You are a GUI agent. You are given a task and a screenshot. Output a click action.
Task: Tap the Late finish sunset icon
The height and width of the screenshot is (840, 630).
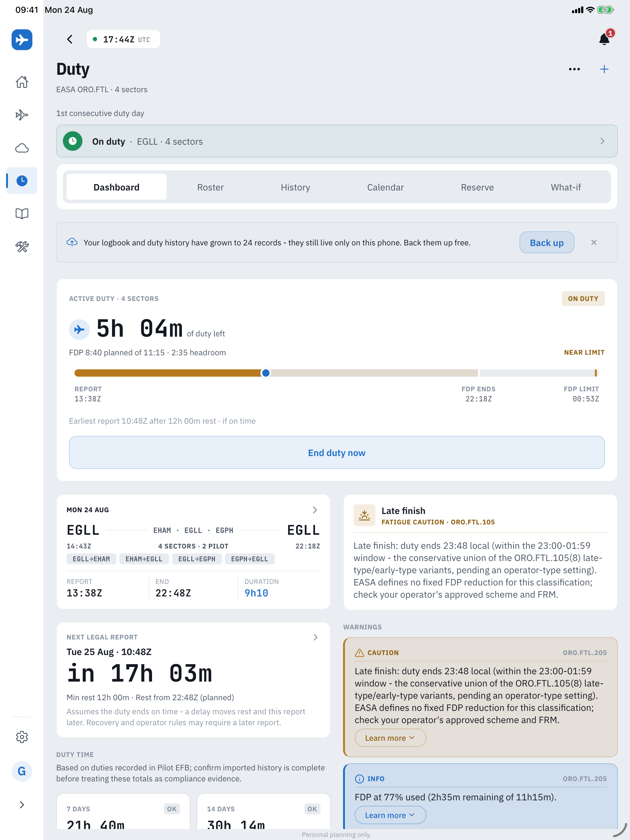pos(364,515)
